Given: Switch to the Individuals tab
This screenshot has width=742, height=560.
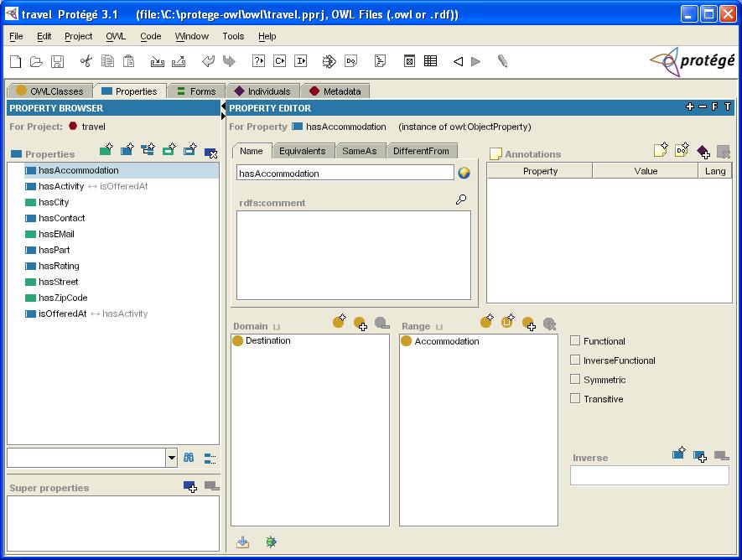Looking at the screenshot, I should coord(263,91).
